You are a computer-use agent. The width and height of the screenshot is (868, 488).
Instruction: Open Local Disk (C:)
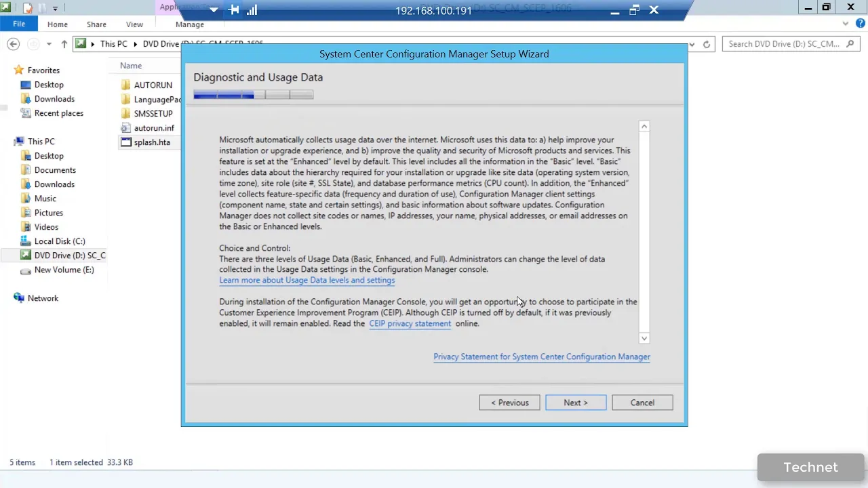point(60,241)
